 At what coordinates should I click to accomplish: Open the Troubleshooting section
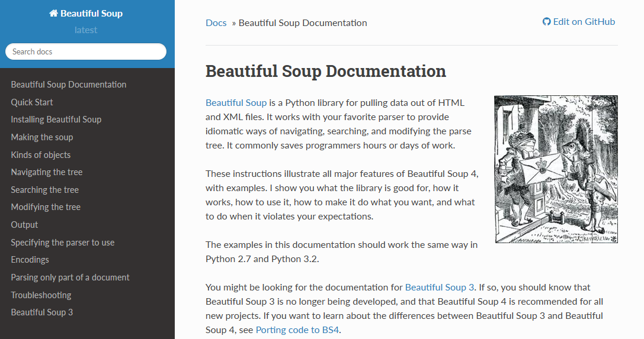coord(41,295)
